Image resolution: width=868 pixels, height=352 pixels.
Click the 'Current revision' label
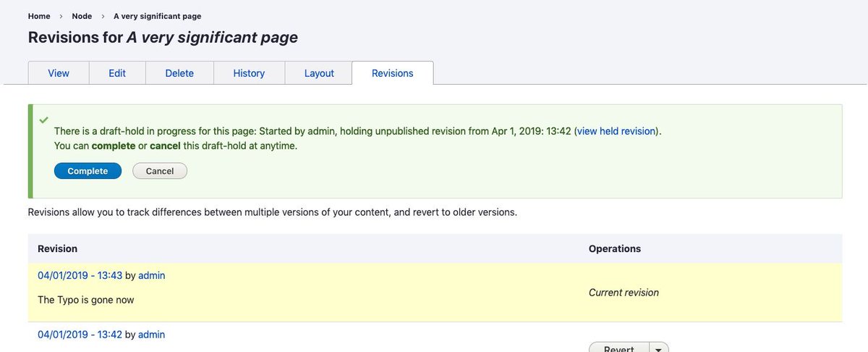[624, 293]
